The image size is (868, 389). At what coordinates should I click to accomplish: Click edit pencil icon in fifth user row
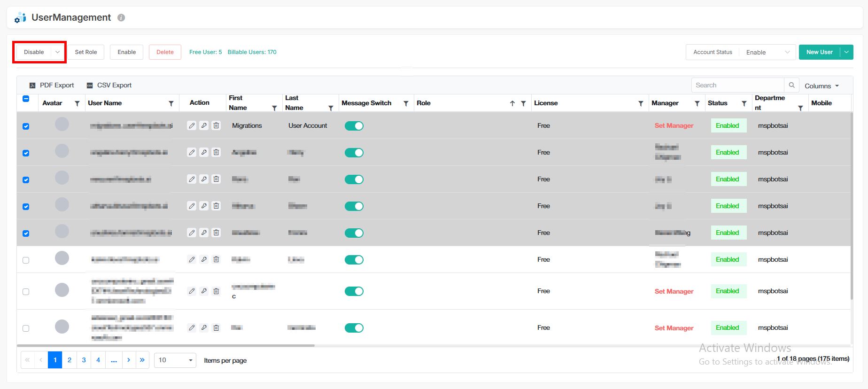(x=192, y=233)
